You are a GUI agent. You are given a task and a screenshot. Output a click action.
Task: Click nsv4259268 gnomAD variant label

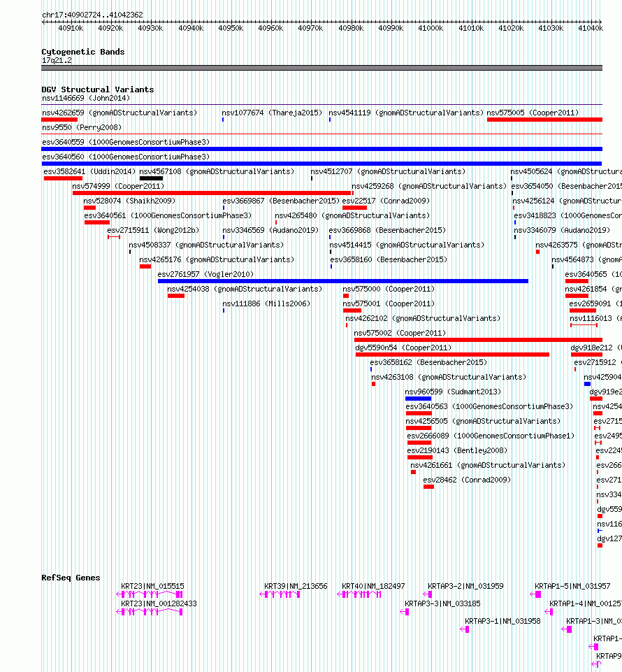(x=429, y=187)
